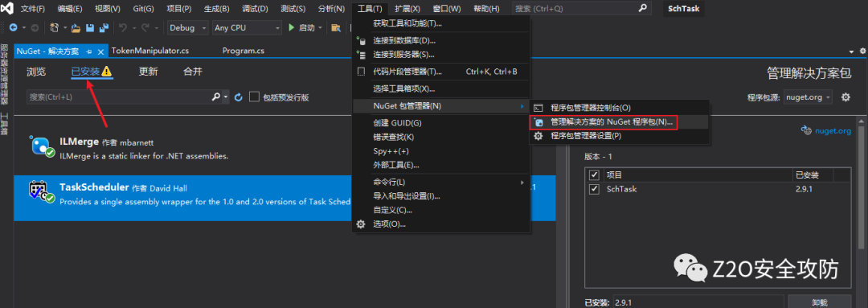This screenshot has height=308, width=868.
Task: Click the Code Snippets Manager menu icon
Action: (361, 72)
